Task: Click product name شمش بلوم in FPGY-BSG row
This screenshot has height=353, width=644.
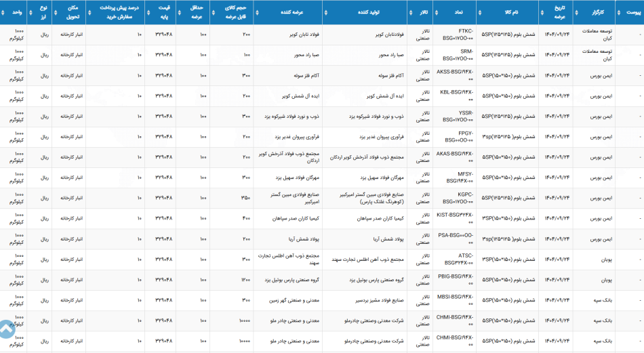Action: pos(508,137)
